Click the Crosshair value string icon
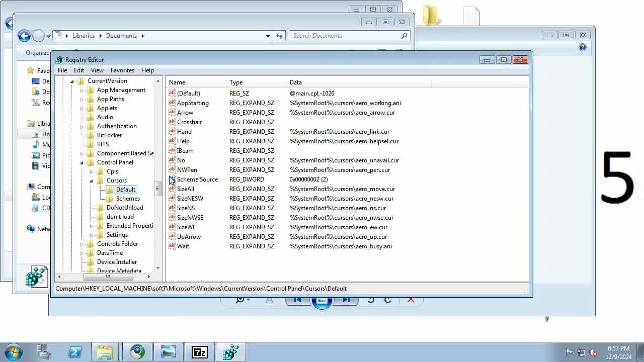 [172, 122]
